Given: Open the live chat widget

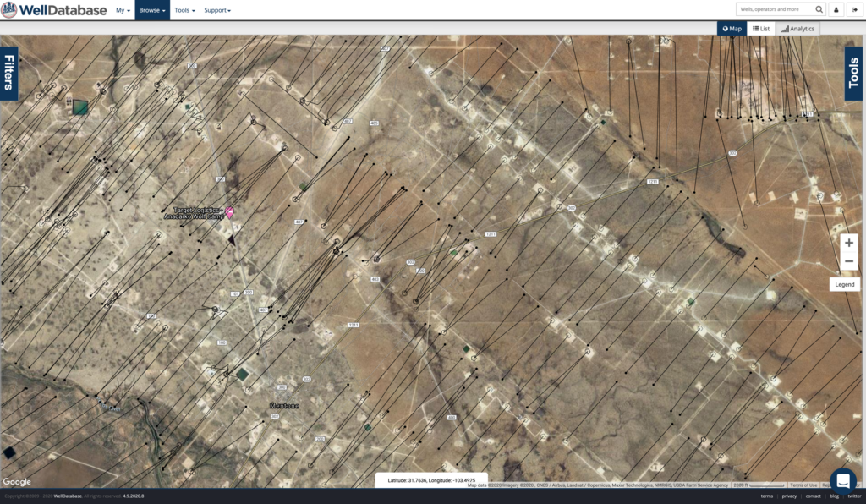Looking at the screenshot, I should [843, 481].
